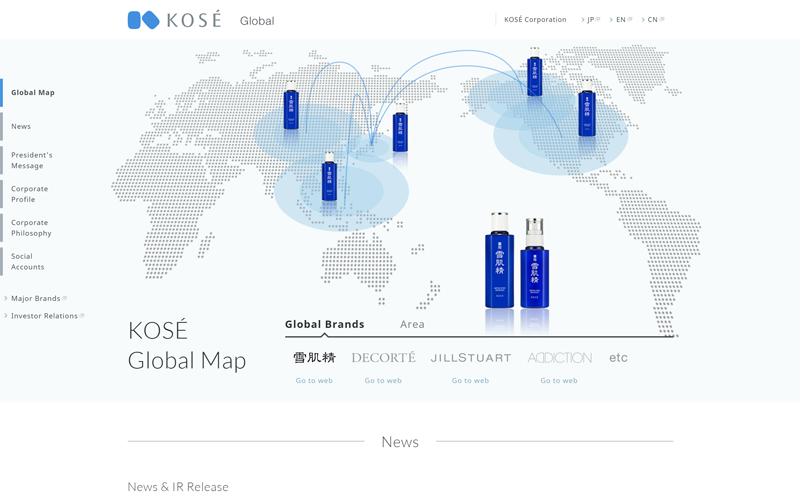Image resolution: width=800 pixels, height=500 pixels.
Task: Click the JILL STUART brand logo
Action: pyautogui.click(x=470, y=358)
